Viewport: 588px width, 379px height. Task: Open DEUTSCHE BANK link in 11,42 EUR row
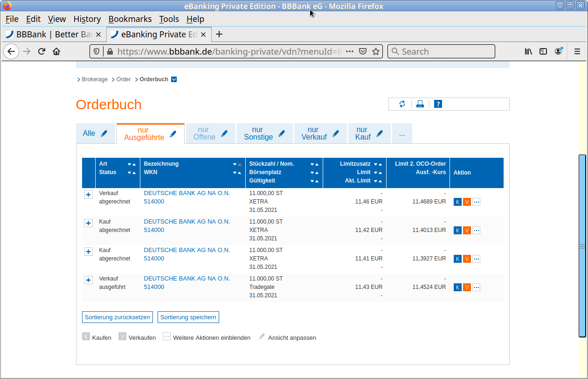[x=187, y=222]
